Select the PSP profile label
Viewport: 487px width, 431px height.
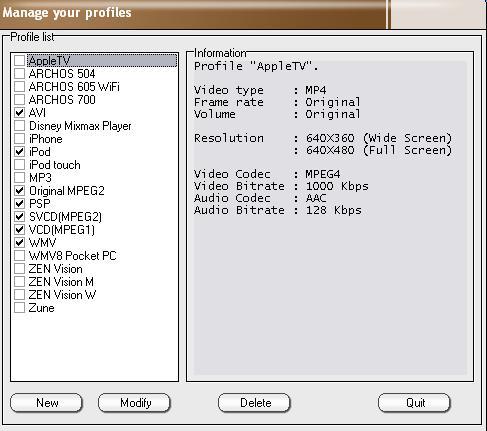pos(40,204)
